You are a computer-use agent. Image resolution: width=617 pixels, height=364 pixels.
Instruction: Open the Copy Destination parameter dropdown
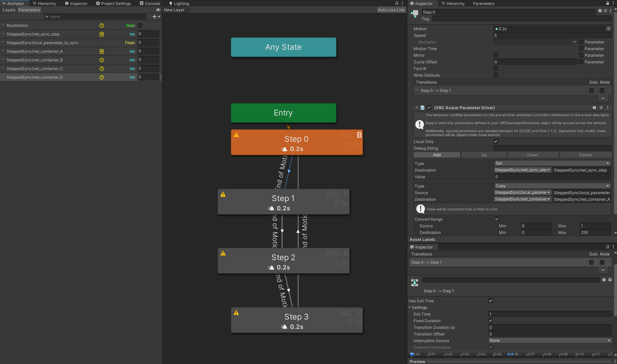[x=523, y=199]
